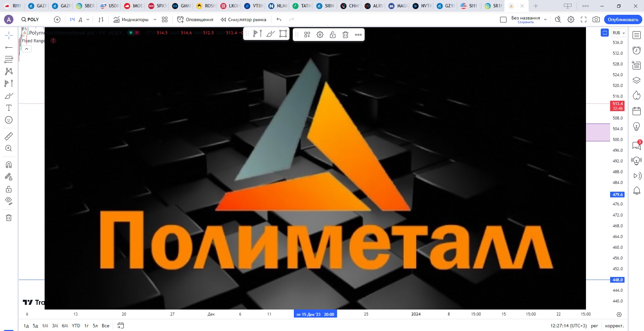The height and width of the screenshot is (331, 644).
Task: Open drawing templates in floating toolbar
Action: coord(307,35)
